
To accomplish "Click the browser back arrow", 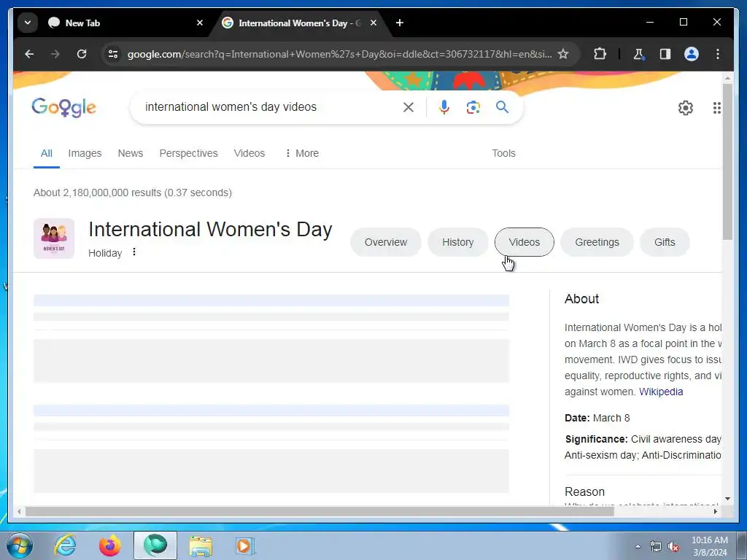I will point(29,54).
